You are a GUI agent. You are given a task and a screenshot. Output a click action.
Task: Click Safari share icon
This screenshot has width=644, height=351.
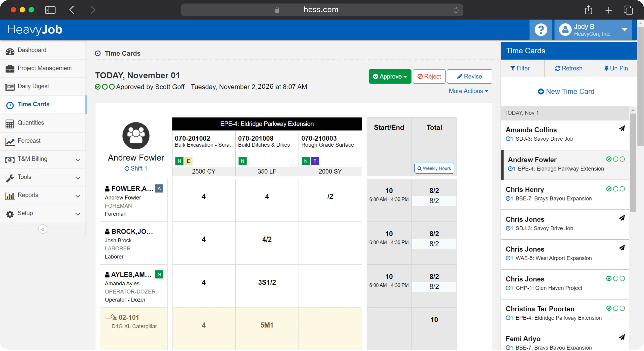tap(589, 10)
